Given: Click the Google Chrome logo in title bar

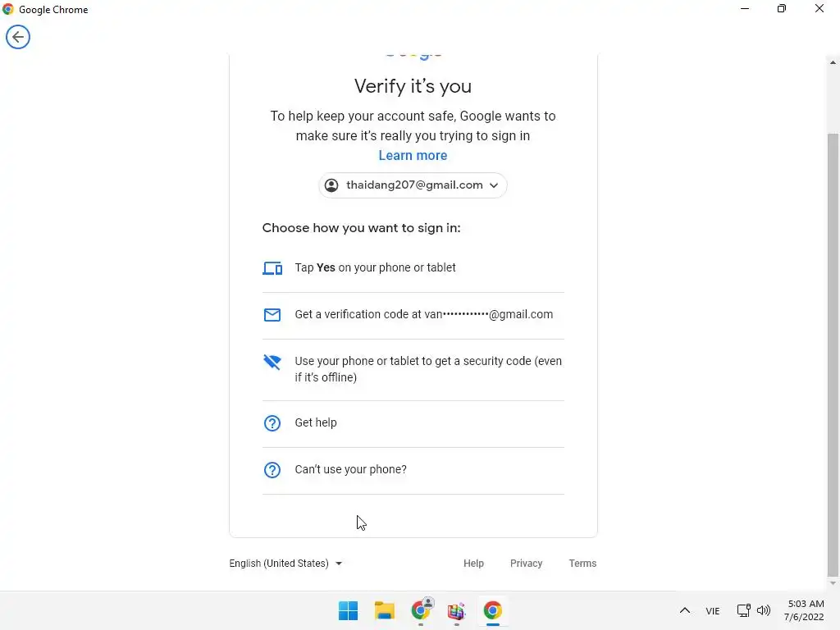Looking at the screenshot, I should [x=8, y=9].
